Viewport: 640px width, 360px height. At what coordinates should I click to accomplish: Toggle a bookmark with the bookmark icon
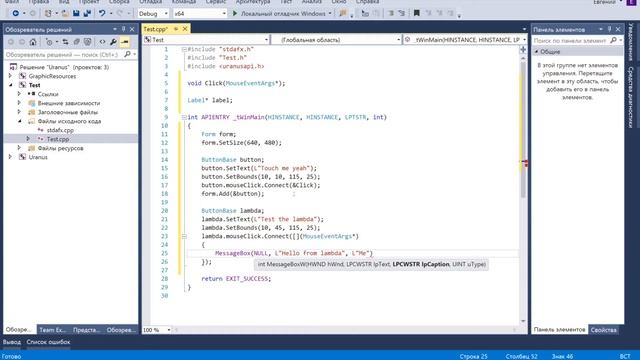pyautogui.click(x=416, y=13)
